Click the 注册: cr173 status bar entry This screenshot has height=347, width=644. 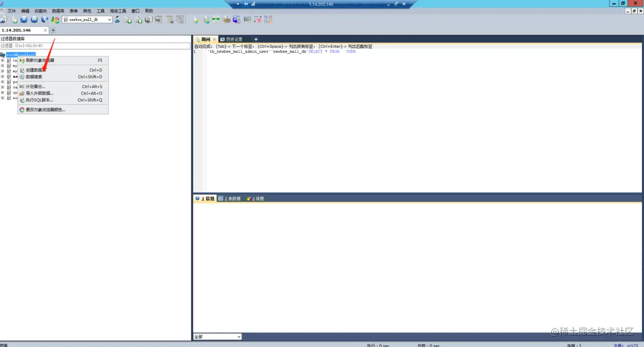coord(625,345)
